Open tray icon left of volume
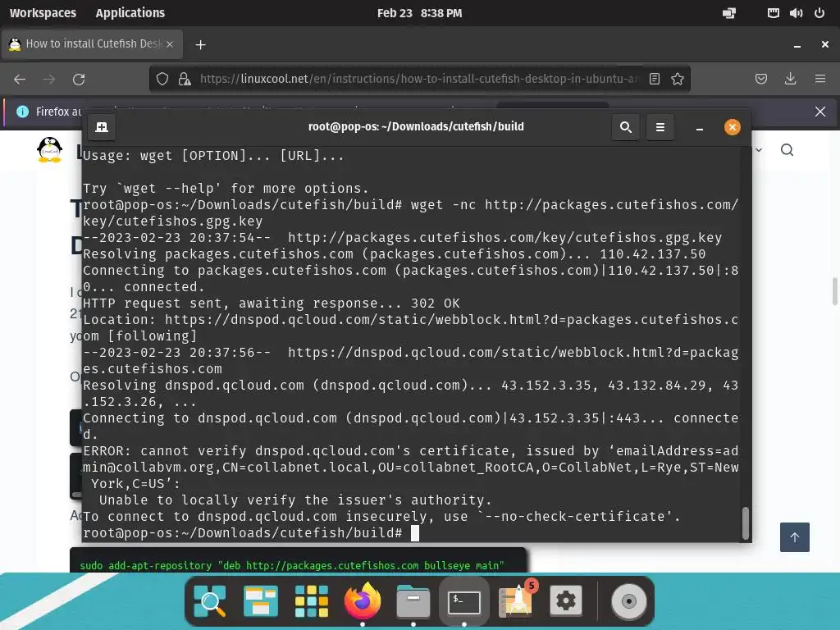Image resolution: width=840 pixels, height=630 pixels. click(773, 13)
